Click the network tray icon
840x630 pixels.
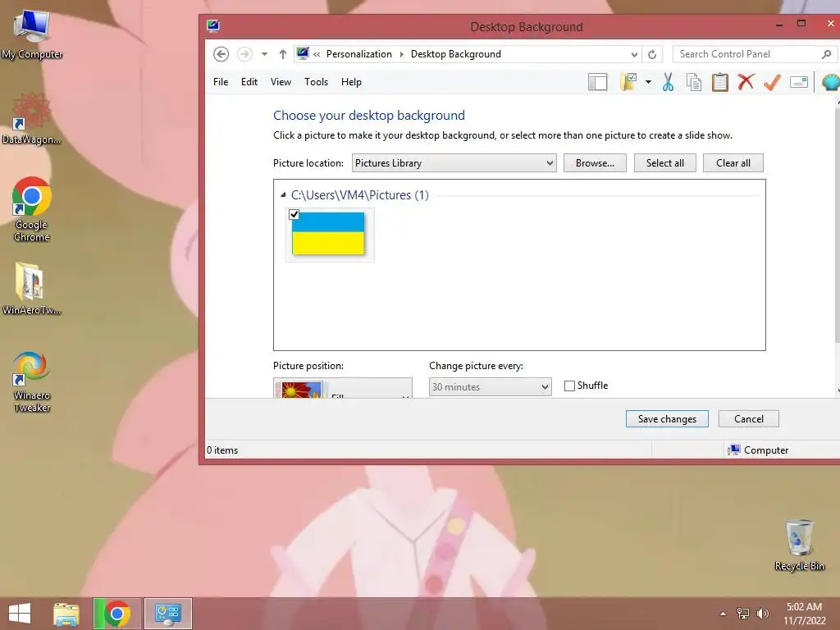(743, 614)
